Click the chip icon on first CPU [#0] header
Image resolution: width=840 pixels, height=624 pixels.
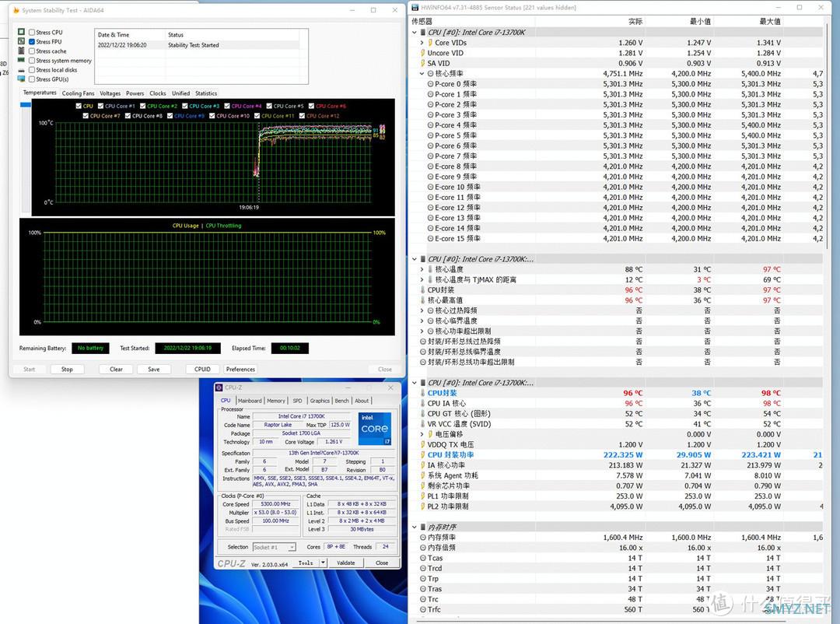[422, 33]
